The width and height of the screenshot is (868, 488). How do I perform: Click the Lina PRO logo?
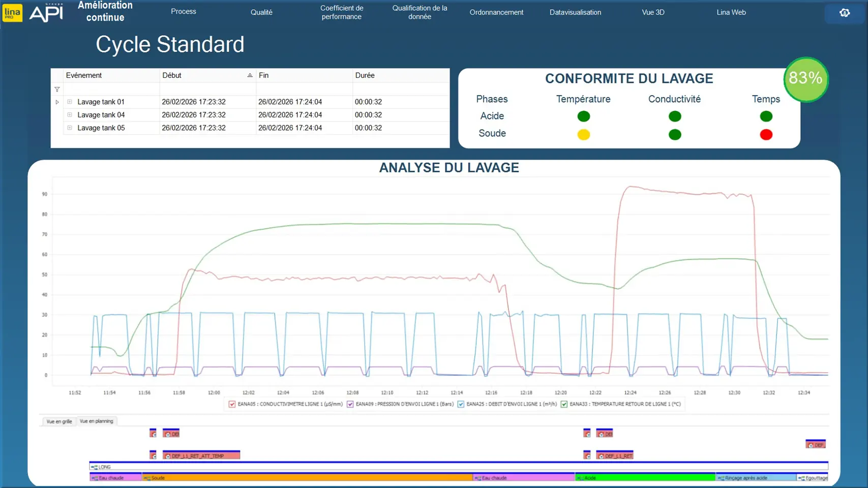pos(12,13)
